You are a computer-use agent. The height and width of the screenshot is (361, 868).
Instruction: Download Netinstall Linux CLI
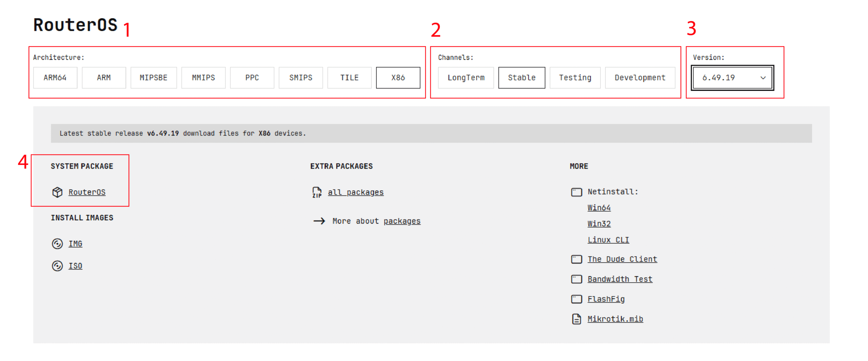click(x=608, y=240)
